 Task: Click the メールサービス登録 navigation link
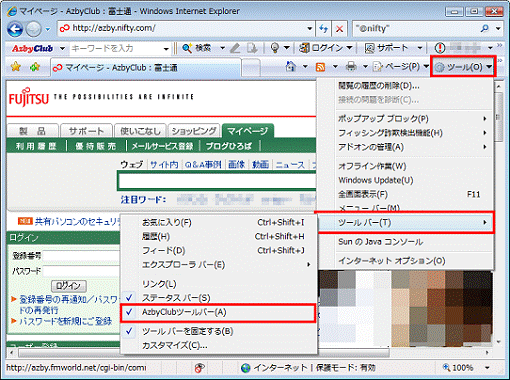(x=162, y=146)
